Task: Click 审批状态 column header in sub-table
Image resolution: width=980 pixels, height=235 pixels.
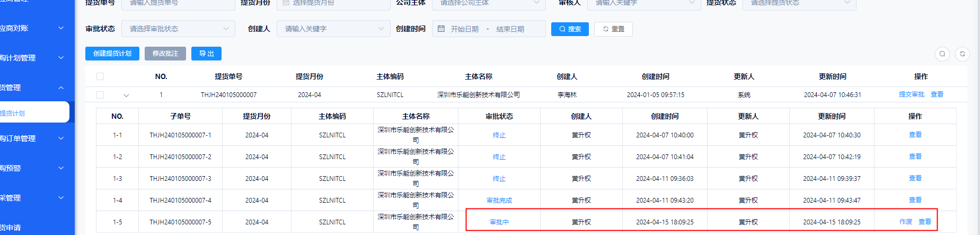Action: [x=499, y=116]
